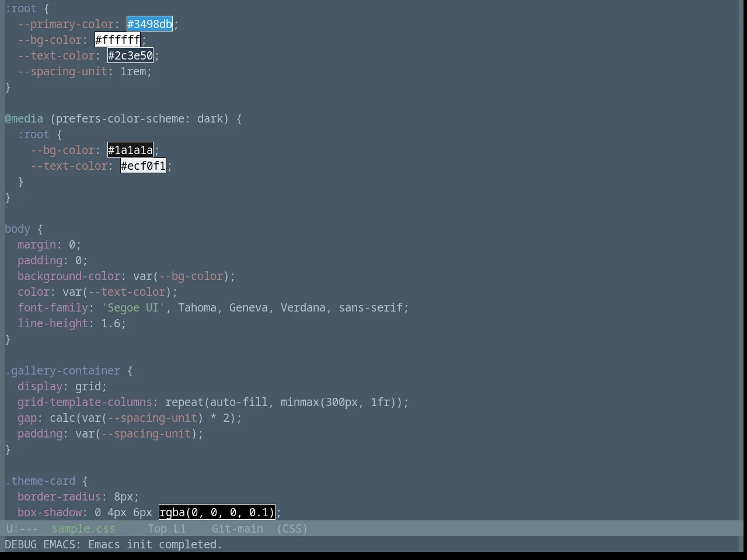Click Top position indicator in mode line
747x560 pixels.
[x=157, y=528]
